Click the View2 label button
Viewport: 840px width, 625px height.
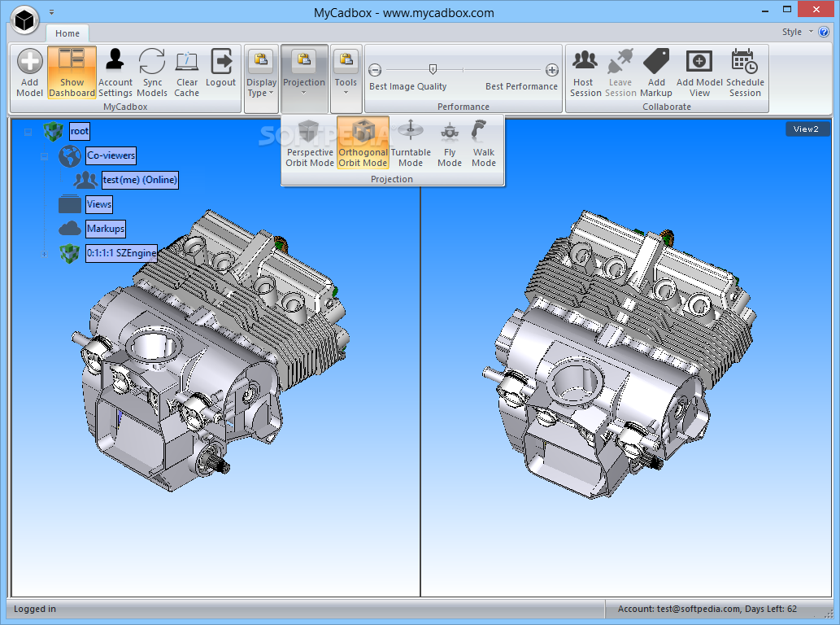(x=807, y=129)
